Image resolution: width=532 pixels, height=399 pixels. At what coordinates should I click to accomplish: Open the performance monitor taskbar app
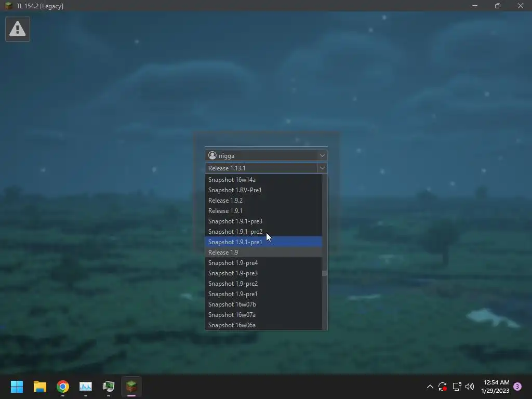click(x=86, y=387)
